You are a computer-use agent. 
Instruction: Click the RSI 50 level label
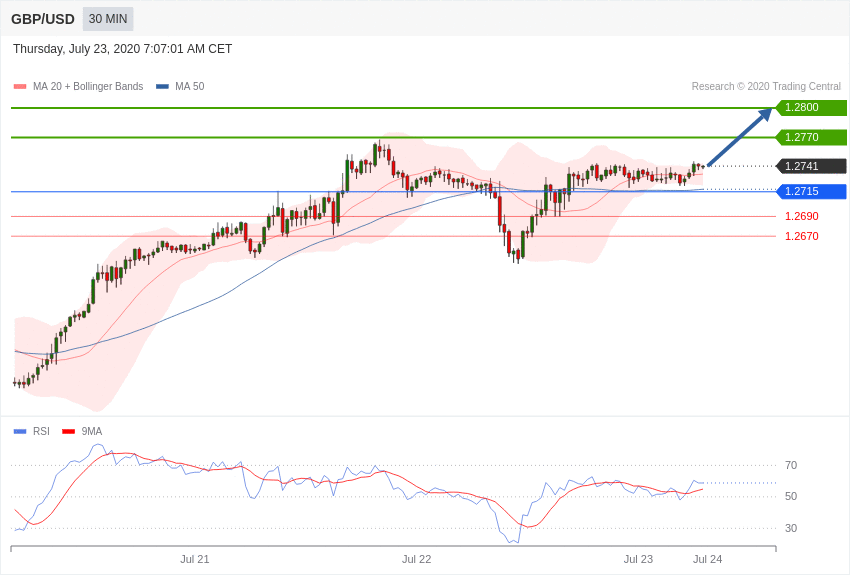click(x=791, y=496)
